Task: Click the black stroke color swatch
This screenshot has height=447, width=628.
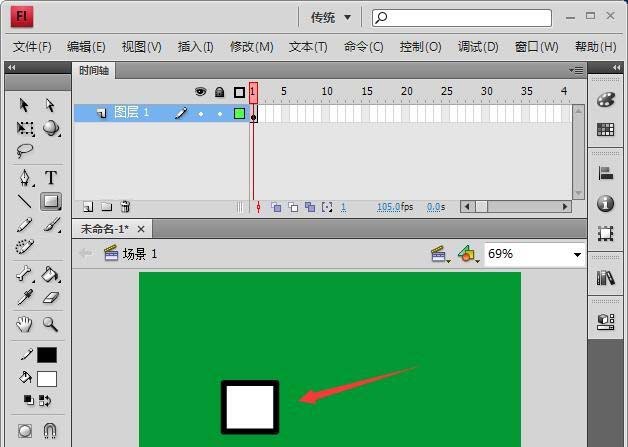Action: click(x=47, y=355)
